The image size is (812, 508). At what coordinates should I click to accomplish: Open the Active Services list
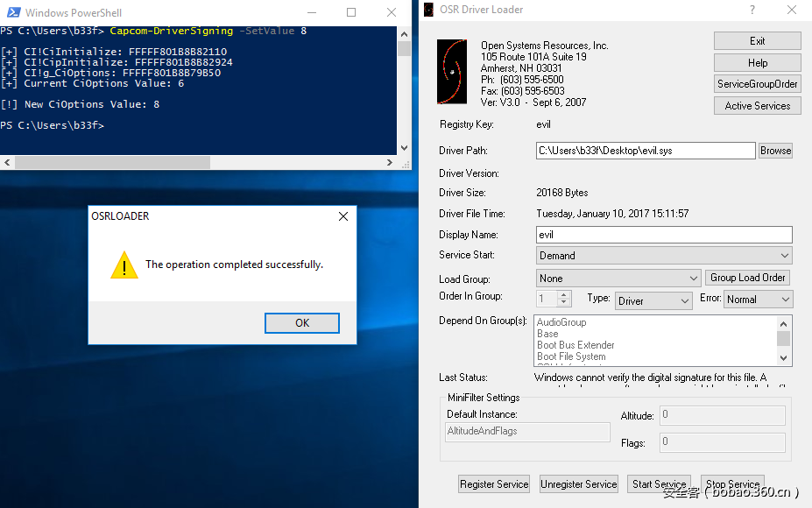click(757, 106)
